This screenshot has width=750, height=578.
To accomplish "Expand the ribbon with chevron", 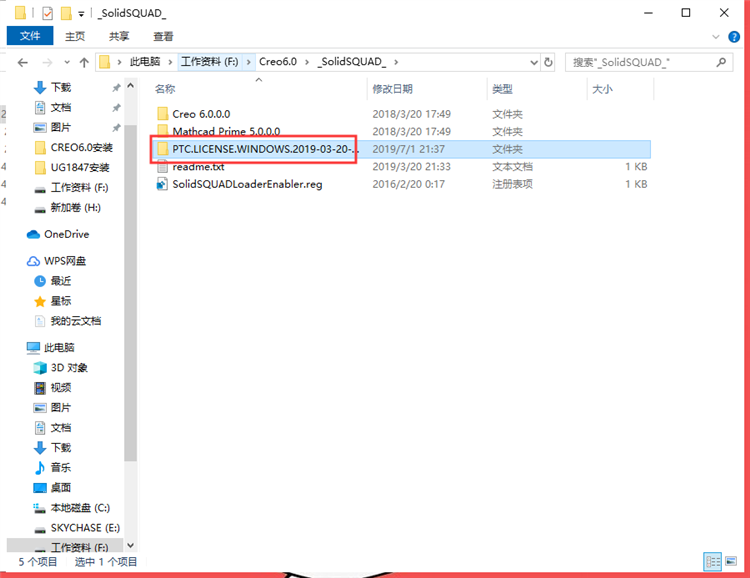I will 716,37.
